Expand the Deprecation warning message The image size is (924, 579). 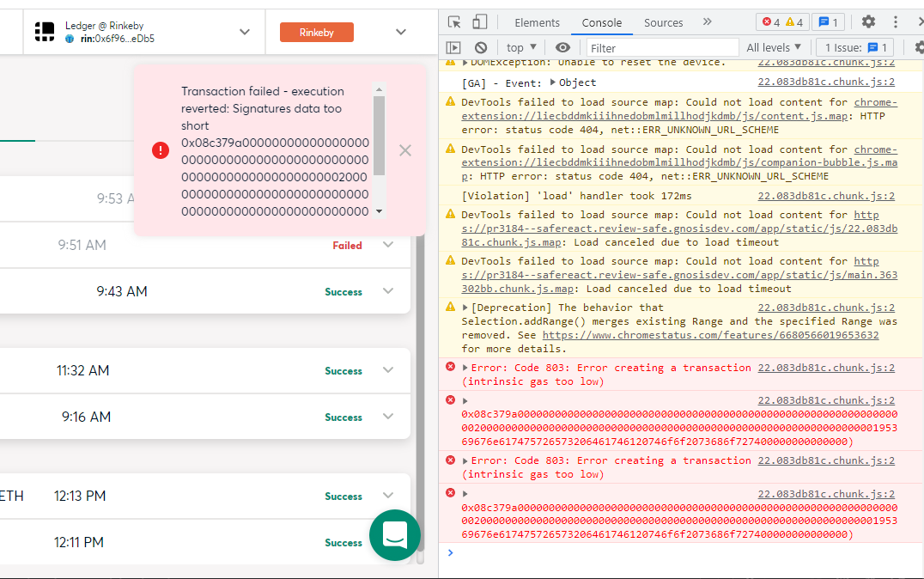(465, 308)
